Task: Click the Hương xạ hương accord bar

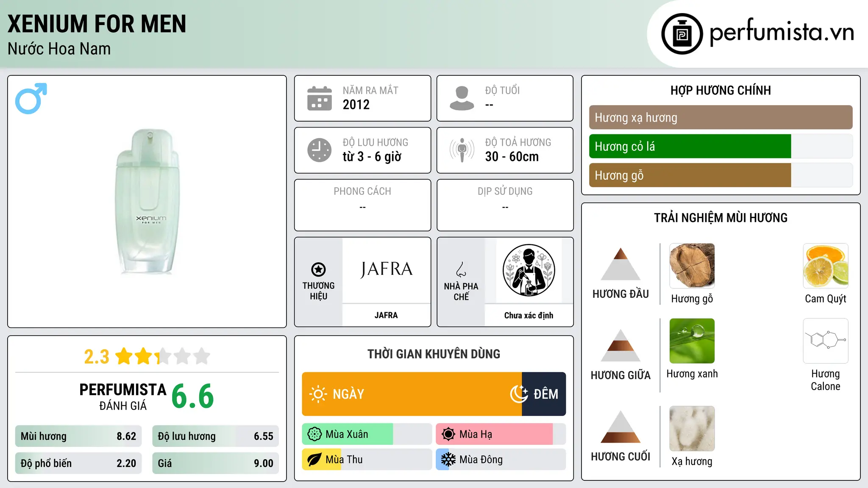Action: (x=721, y=117)
